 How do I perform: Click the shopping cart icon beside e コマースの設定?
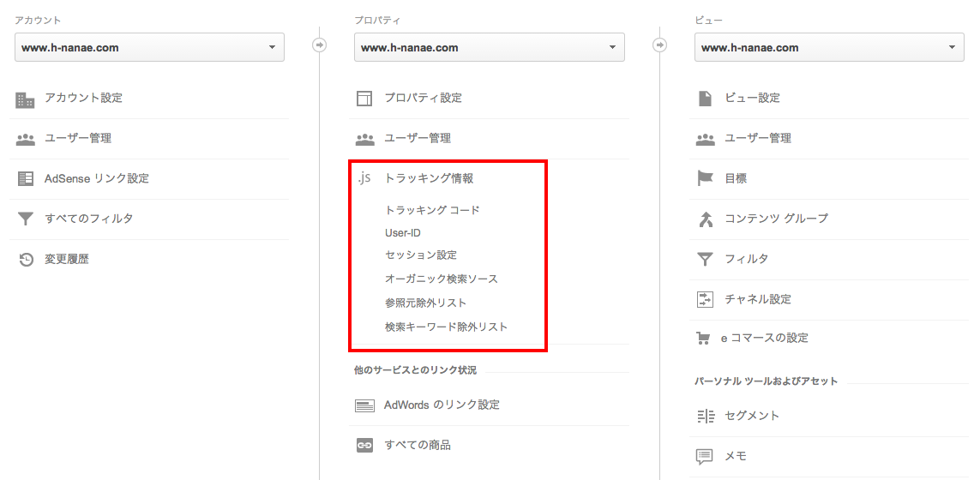[704, 339]
